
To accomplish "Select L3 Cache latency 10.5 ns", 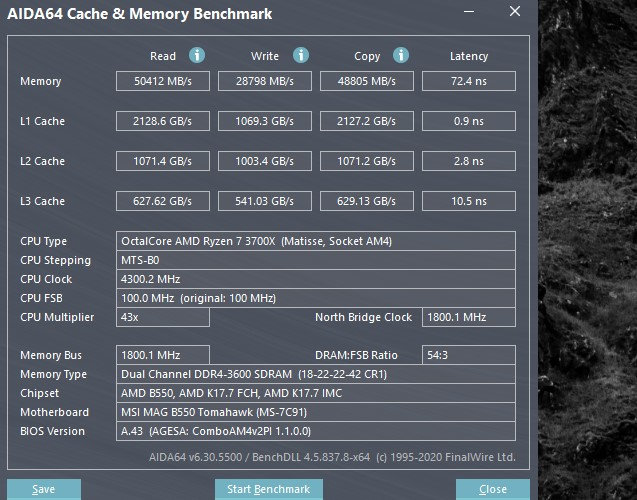I will 469,201.
